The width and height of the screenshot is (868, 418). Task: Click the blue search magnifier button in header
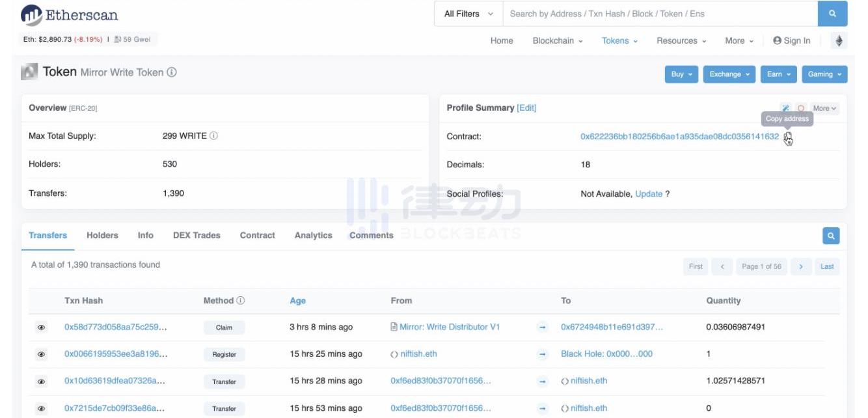832,14
